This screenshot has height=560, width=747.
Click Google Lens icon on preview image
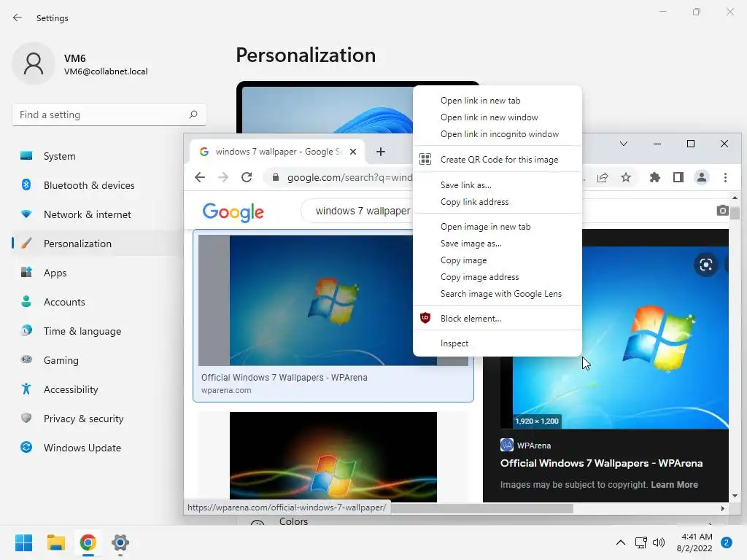(x=706, y=265)
